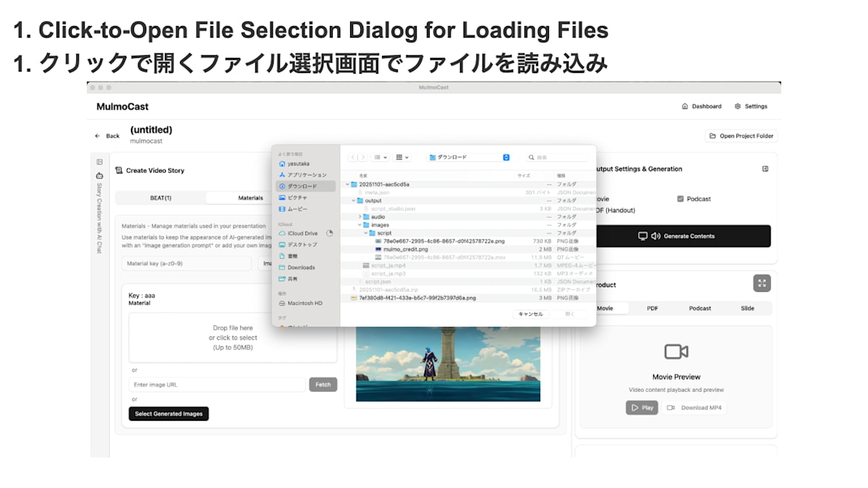Screen dimensions: 868x488
Task: Click the Create Video Story clipboard icon
Action: click(x=118, y=171)
